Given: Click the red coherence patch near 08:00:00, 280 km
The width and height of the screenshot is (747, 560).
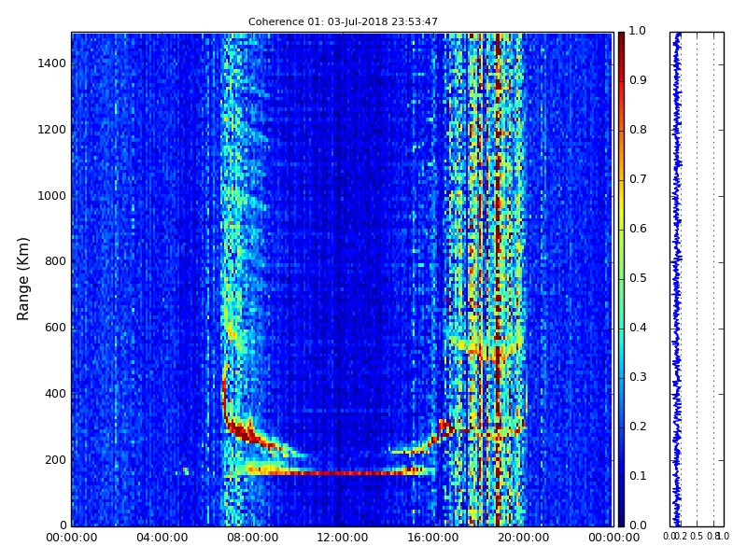Looking at the screenshot, I should click(x=246, y=432).
